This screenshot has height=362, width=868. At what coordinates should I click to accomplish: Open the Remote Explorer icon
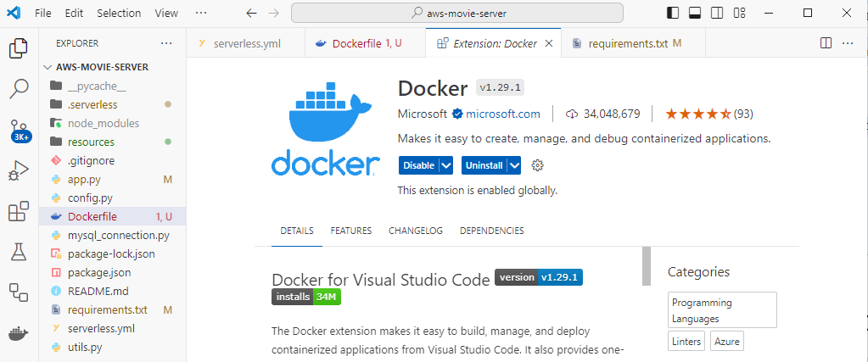click(x=19, y=292)
